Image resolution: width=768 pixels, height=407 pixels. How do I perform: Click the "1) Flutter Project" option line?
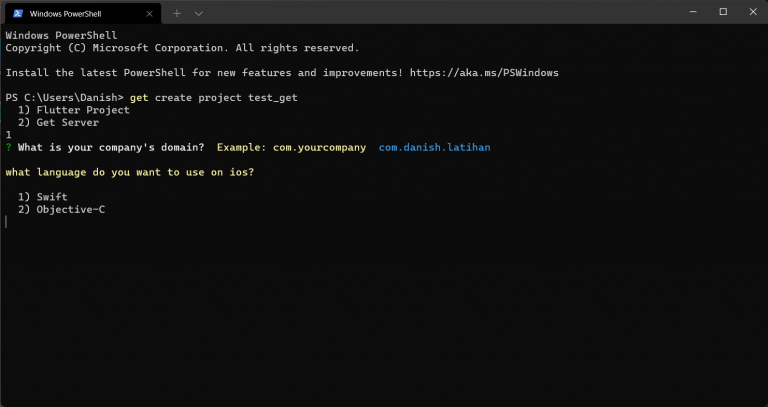coord(74,110)
